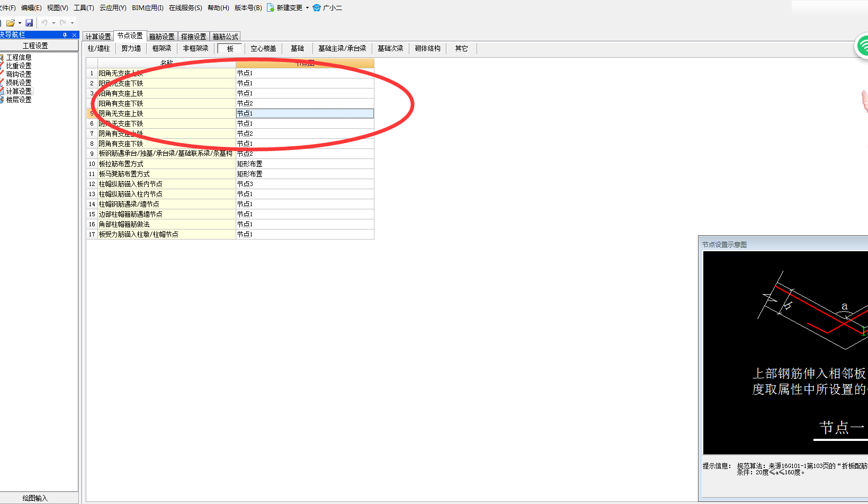Select the 柱/墙柱 component button
The image size is (868, 504).
(x=99, y=48)
